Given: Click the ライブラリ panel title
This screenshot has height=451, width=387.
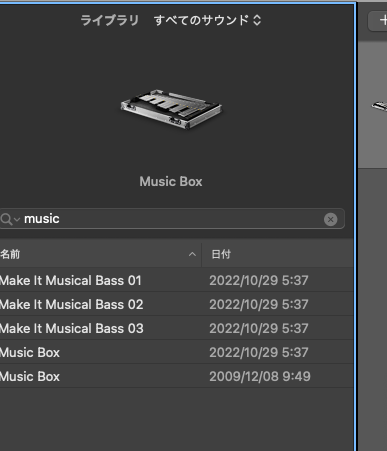Looking at the screenshot, I should tap(110, 20).
